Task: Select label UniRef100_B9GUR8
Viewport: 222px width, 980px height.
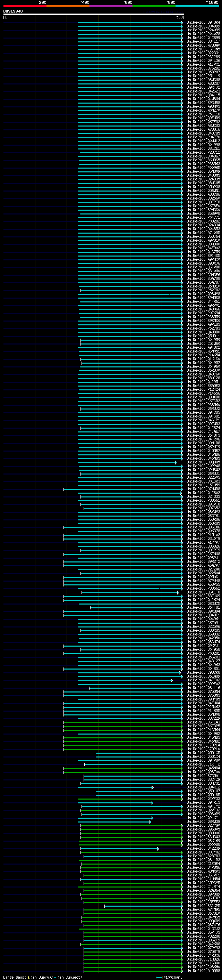Action: [x=203, y=103]
